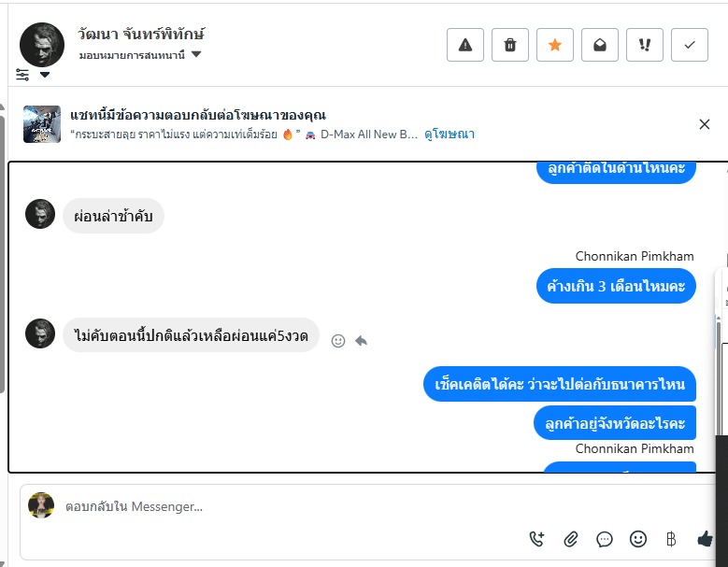Viewport: 728px width, 567px height.
Task: Click the 'ดูโฆษณา' view ad link
Action: coord(450,135)
